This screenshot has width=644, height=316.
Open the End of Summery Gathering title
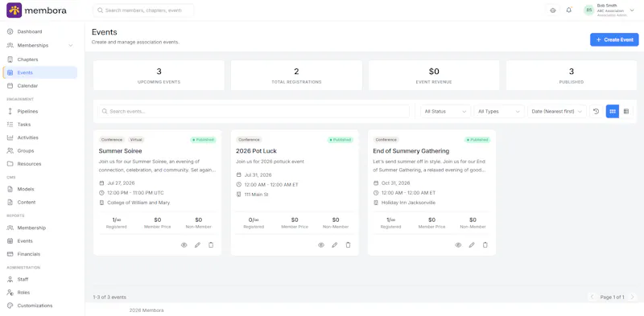click(x=411, y=151)
